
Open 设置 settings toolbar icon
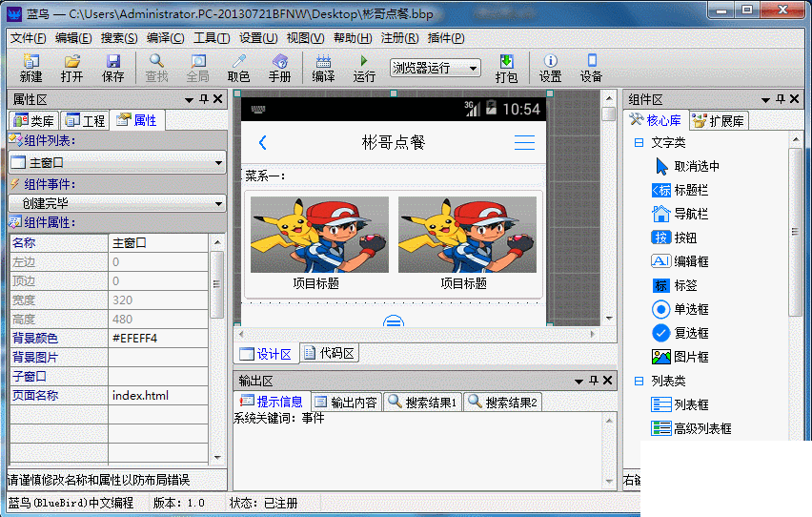coord(550,68)
